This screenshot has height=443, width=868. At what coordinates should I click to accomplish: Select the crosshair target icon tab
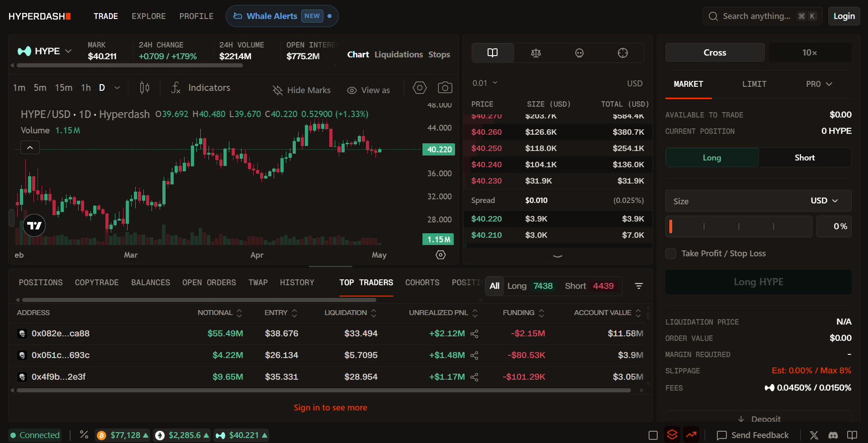point(623,53)
